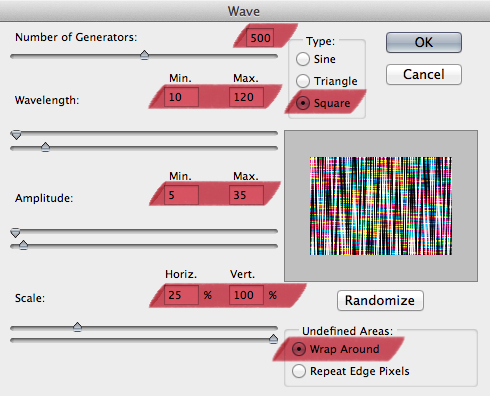Click the Scale Horiz. percentage field
This screenshot has height=396, width=490.
coord(181,295)
